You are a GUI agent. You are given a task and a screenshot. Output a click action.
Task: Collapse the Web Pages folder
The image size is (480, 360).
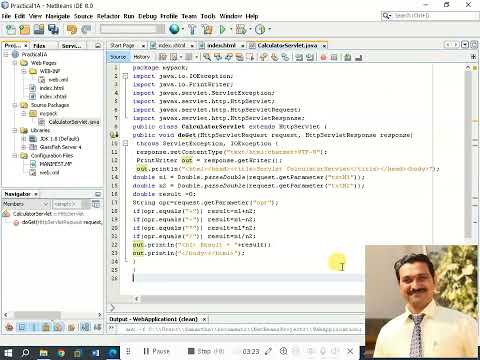pos(15,63)
